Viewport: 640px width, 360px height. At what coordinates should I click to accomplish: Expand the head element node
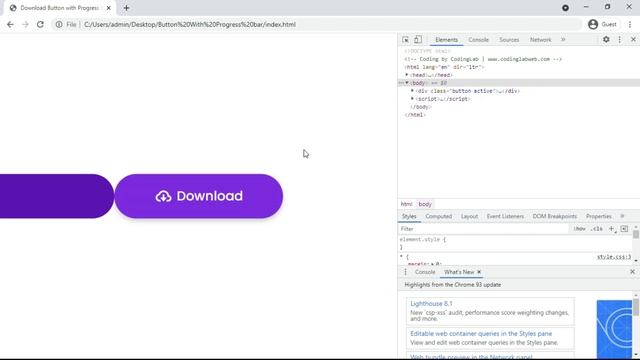click(407, 75)
